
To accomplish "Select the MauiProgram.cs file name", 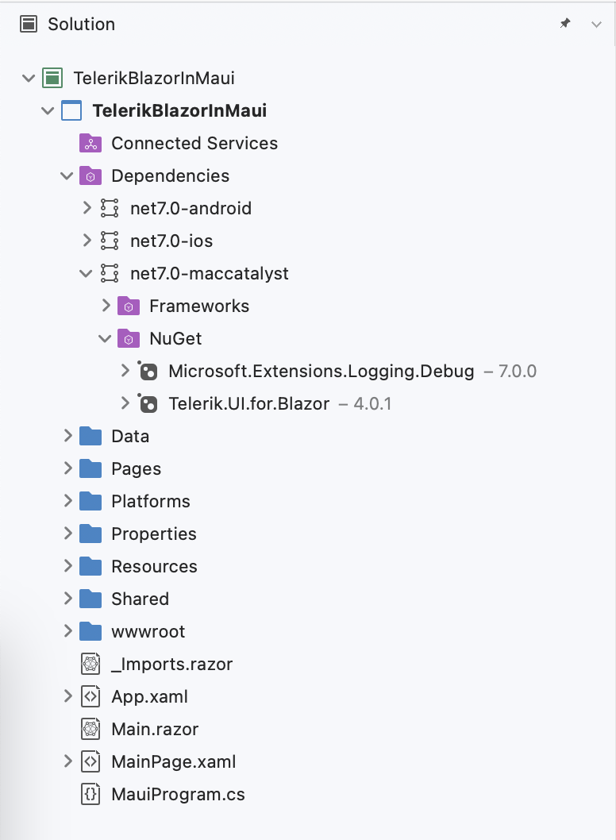I will 178,795.
